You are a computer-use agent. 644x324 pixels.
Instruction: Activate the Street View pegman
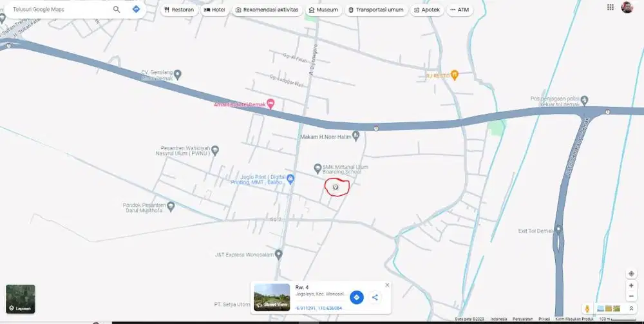587,309
